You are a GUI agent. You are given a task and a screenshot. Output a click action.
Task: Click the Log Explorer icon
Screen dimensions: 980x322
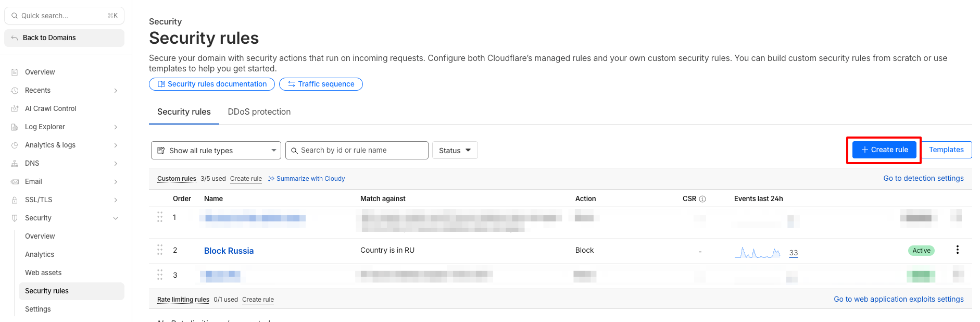pyautogui.click(x=15, y=127)
